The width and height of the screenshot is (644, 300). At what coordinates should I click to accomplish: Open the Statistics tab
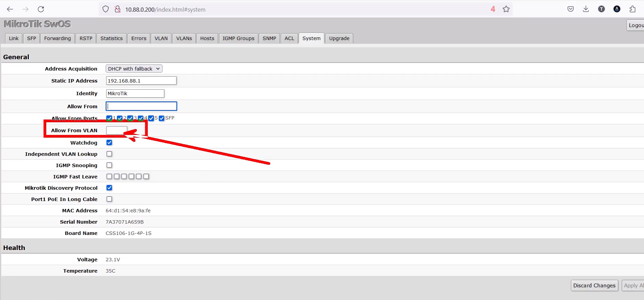[111, 38]
